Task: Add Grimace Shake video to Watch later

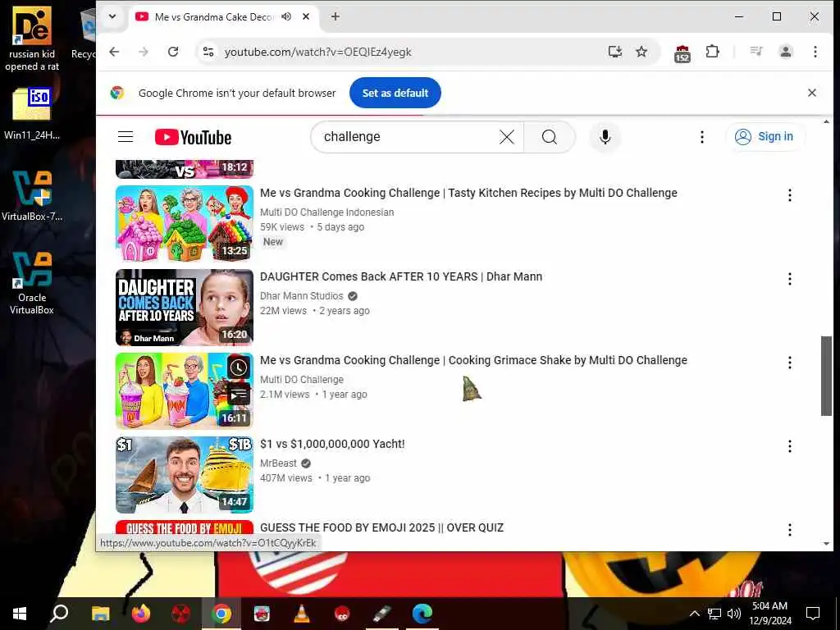Action: coord(239,367)
